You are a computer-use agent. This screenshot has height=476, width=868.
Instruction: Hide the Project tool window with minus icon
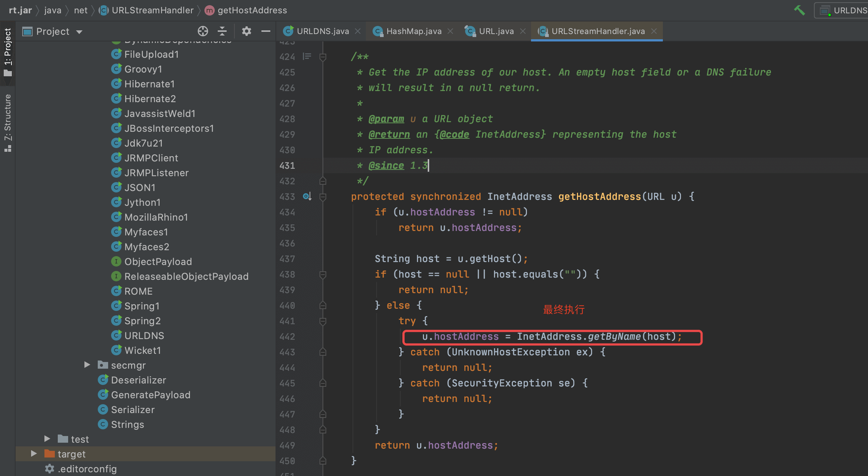pos(266,31)
